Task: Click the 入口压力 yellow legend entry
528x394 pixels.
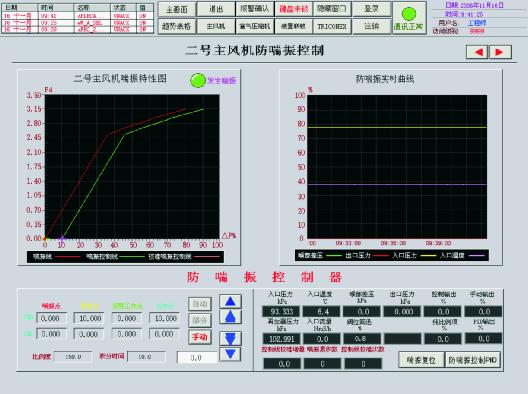Action: click(415, 256)
